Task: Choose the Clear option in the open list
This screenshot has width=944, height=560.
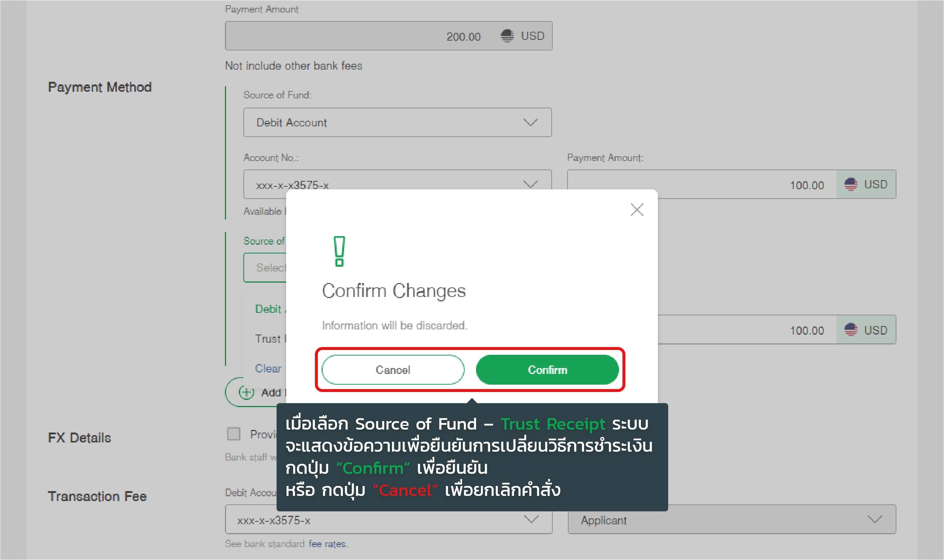Action: 268,368
